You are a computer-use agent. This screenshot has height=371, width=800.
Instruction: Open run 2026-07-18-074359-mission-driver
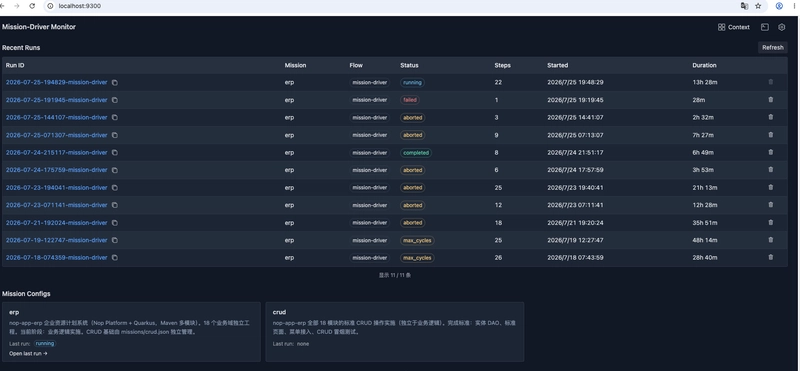tap(57, 258)
